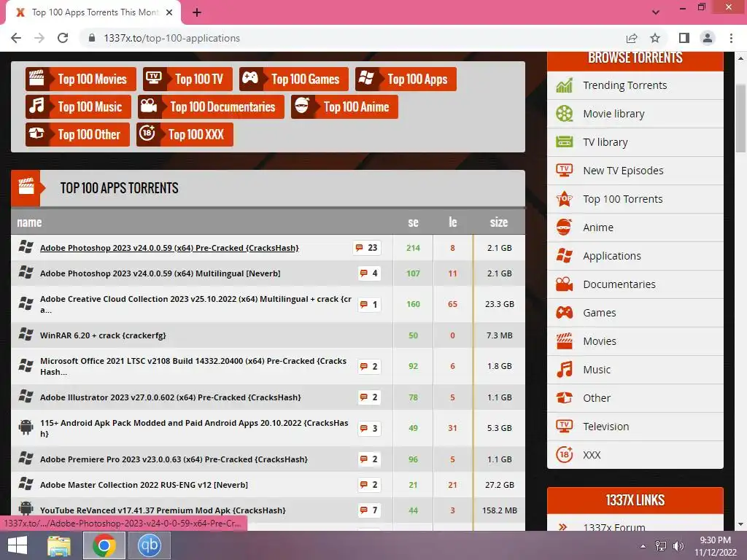
Task: Open Top 100 Anime category button
Action: pyautogui.click(x=344, y=106)
